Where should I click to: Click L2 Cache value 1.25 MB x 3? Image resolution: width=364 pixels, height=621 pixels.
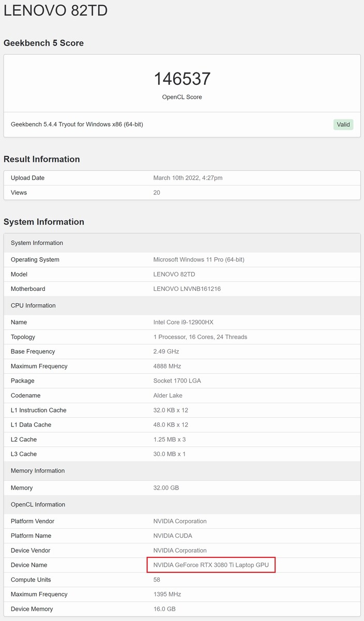pyautogui.click(x=170, y=439)
